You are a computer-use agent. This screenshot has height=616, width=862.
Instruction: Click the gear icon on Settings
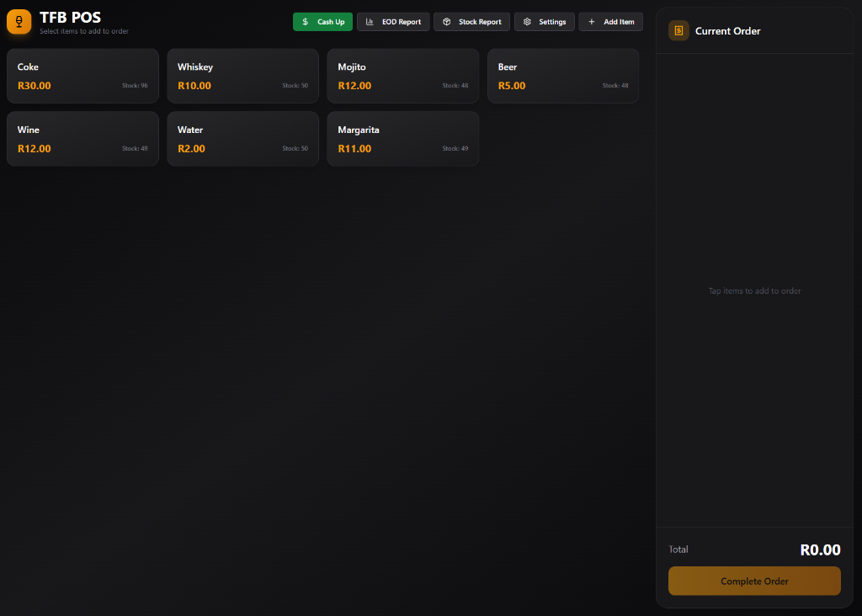527,22
